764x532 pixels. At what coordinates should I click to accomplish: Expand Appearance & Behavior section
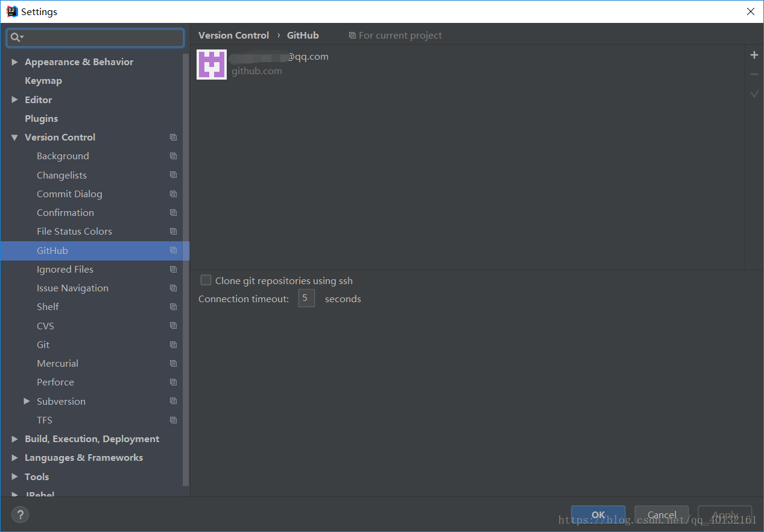(14, 62)
